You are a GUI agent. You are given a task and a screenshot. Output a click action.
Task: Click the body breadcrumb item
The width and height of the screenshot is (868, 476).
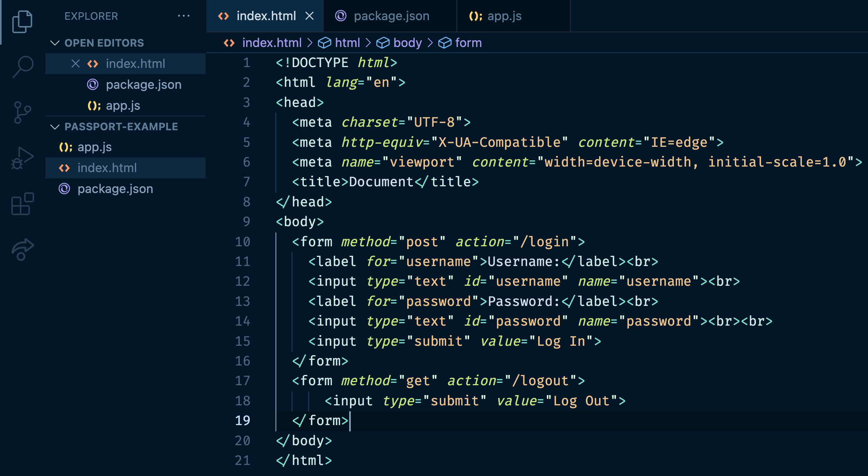coord(407,43)
